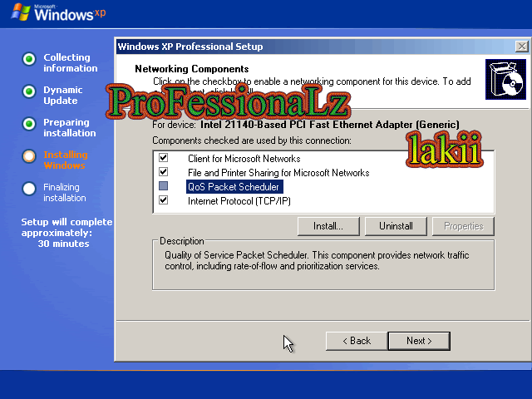Click the Collecting information step indicator
This screenshot has height=399, width=532.
(x=29, y=59)
